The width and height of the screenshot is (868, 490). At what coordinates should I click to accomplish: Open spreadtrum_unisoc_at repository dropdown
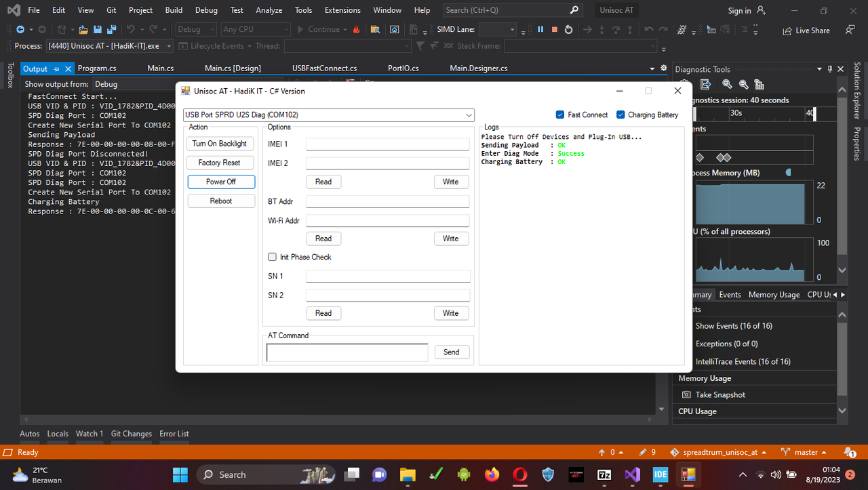click(719, 452)
